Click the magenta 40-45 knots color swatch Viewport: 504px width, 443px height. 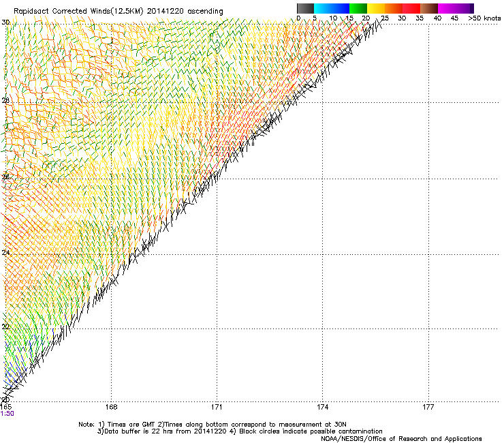pyautogui.click(x=447, y=8)
